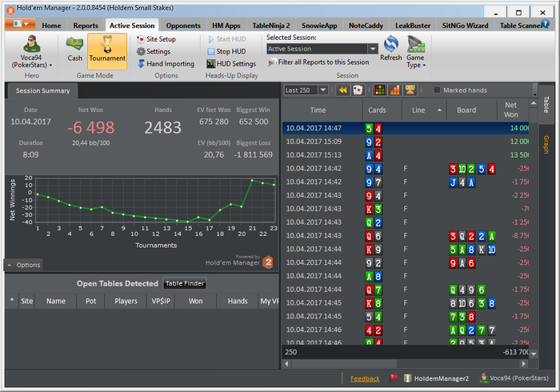Image resolution: width=560 pixels, height=392 pixels.
Task: Open the Feedback link
Action: coord(365,378)
